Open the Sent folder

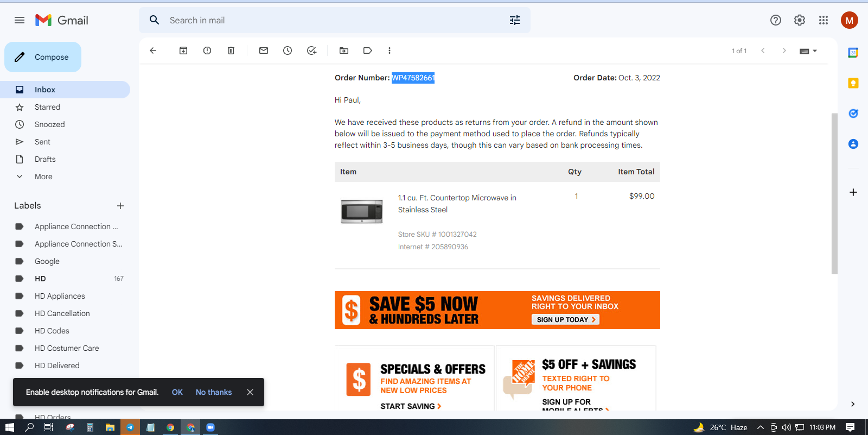(65, 142)
